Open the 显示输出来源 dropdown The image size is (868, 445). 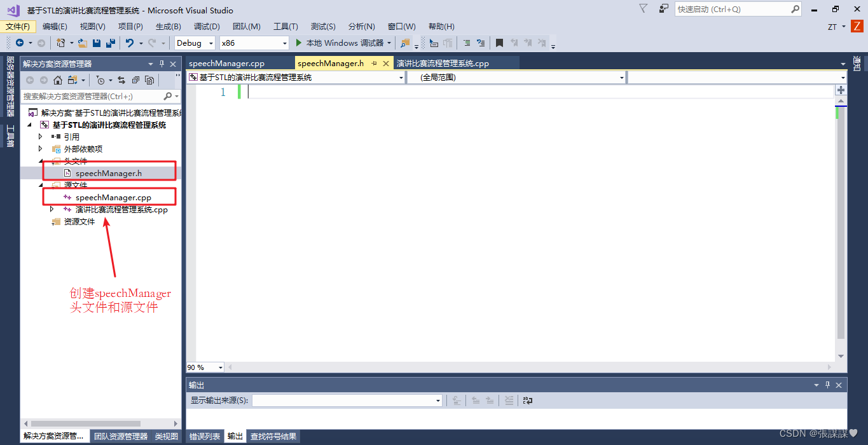347,400
